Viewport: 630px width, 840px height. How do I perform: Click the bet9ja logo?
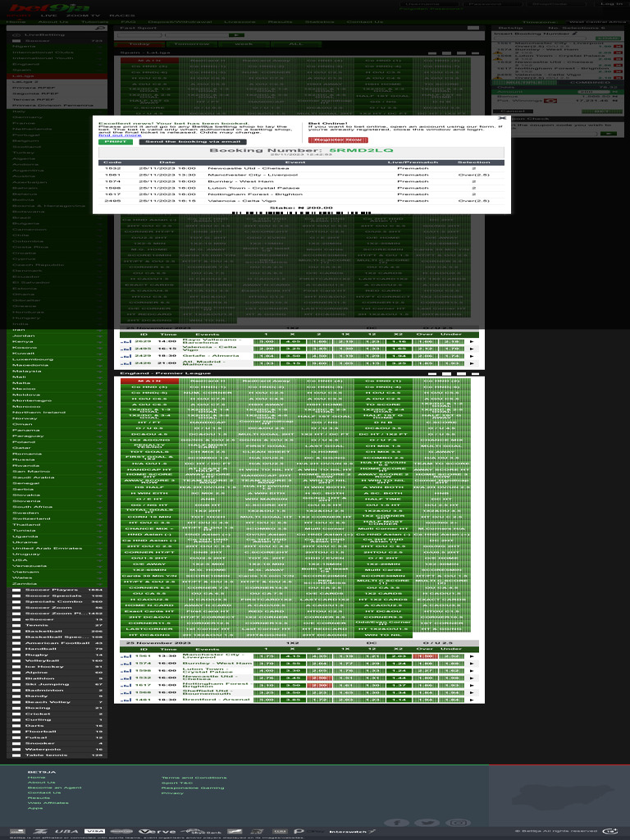click(x=49, y=7)
